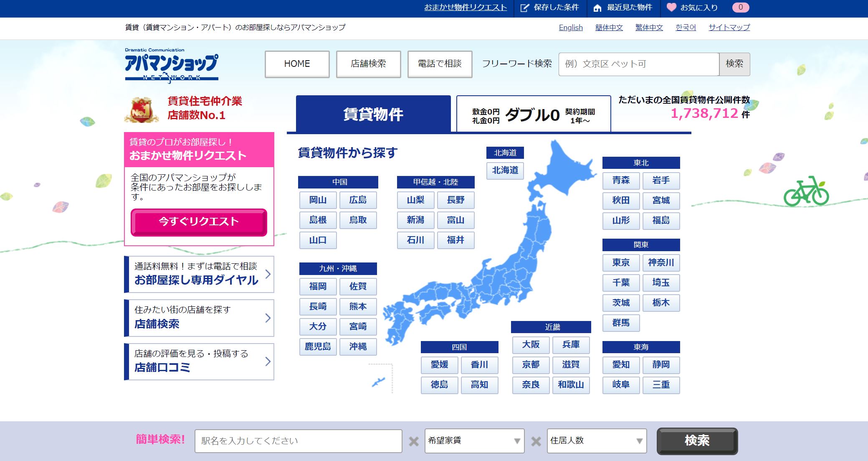Click the dark 検索 button at bottom
The image size is (868, 461).
tap(697, 441)
